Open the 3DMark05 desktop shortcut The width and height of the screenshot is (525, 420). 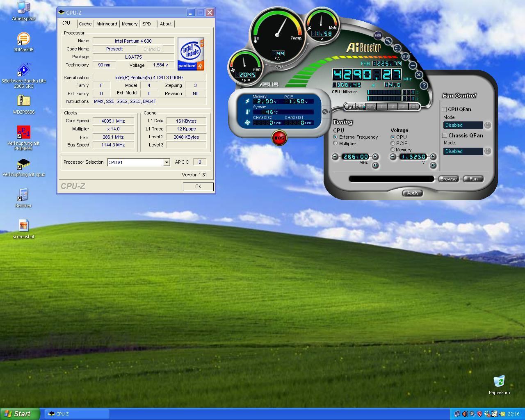tap(23, 43)
